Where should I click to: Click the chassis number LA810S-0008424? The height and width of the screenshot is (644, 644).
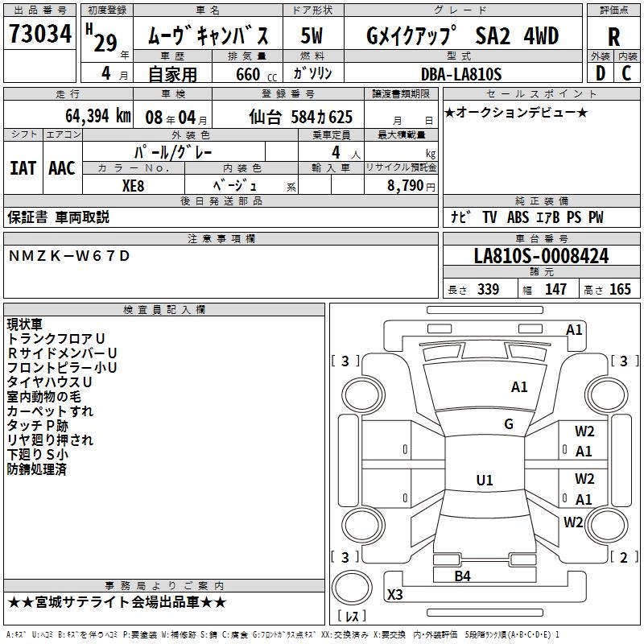(x=541, y=256)
